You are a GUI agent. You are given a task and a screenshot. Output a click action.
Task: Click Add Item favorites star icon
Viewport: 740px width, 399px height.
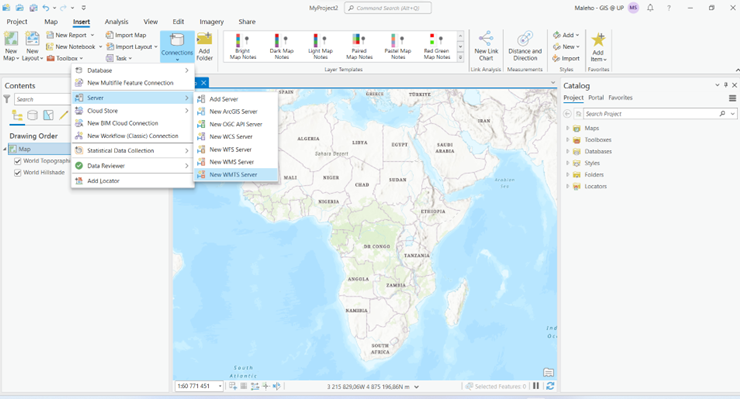[598, 47]
